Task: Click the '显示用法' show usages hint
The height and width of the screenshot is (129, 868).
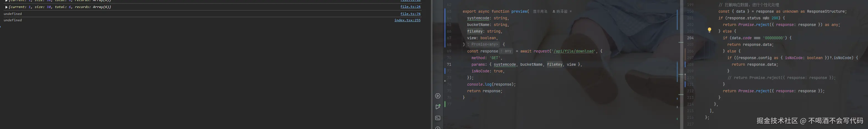Action: click(540, 11)
